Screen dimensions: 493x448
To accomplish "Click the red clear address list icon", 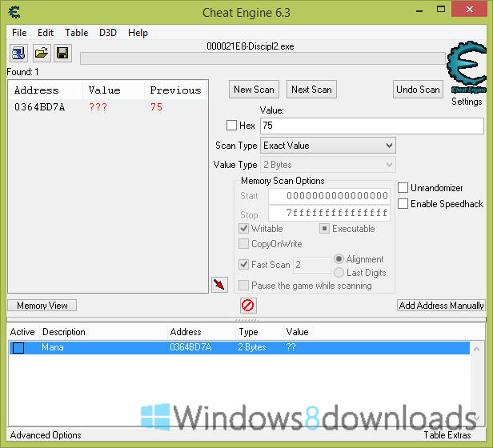I will 248,306.
